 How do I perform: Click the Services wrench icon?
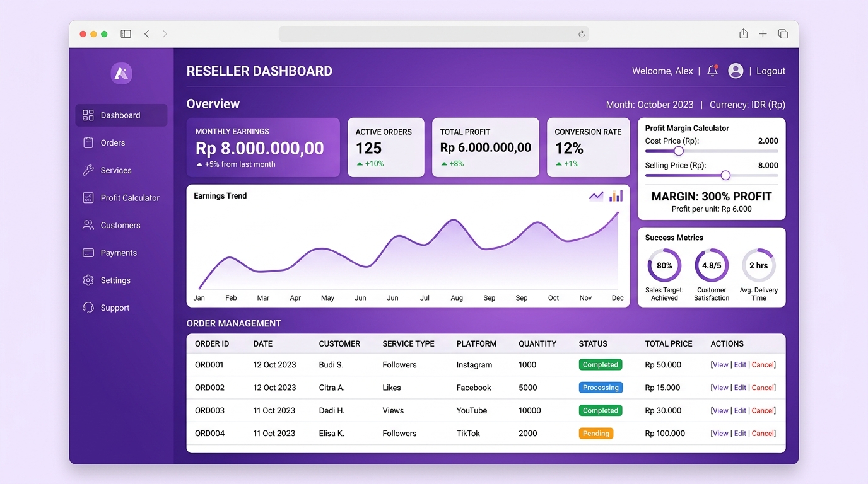tap(88, 170)
